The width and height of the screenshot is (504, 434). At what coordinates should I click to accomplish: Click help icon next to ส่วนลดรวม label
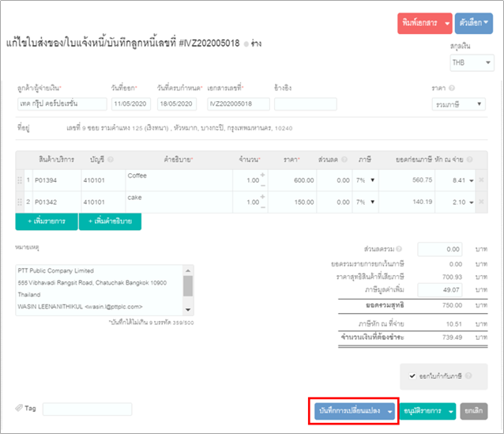399,249
